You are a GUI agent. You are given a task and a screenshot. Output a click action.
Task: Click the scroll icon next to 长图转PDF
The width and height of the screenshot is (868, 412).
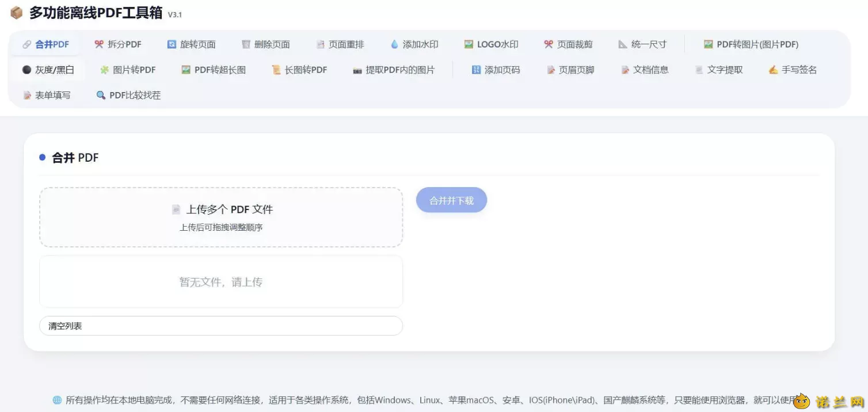pyautogui.click(x=276, y=70)
